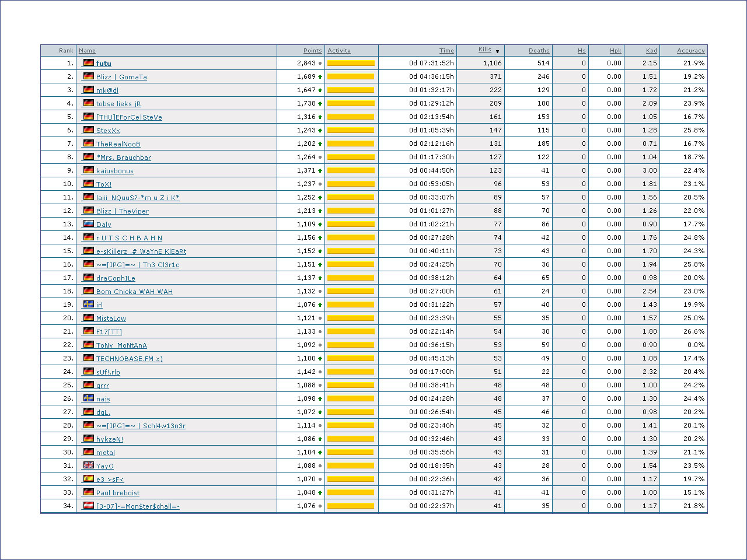Sort the table by Points column
Screen dimensions: 747x560
pyautogui.click(x=312, y=51)
